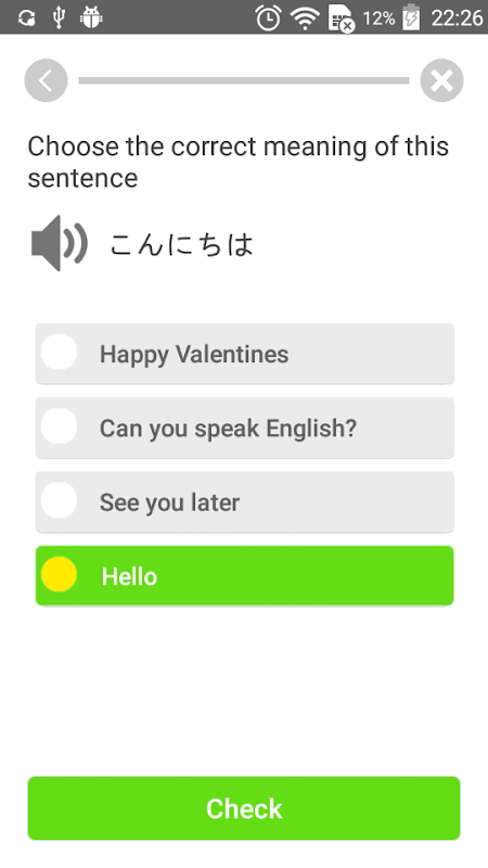Select the Happy Valentines radio button
Image resolution: width=488 pixels, height=868 pixels.
[59, 352]
